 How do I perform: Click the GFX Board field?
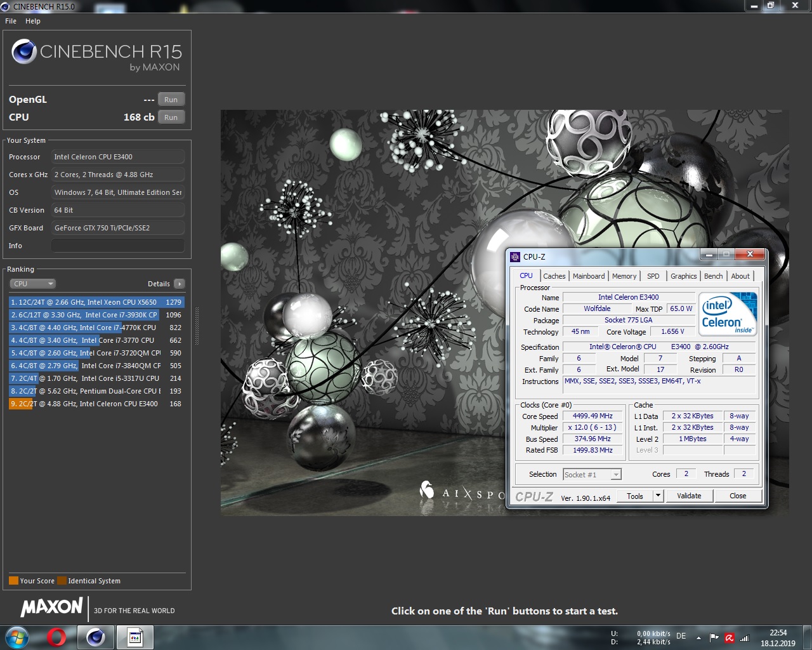pos(118,228)
